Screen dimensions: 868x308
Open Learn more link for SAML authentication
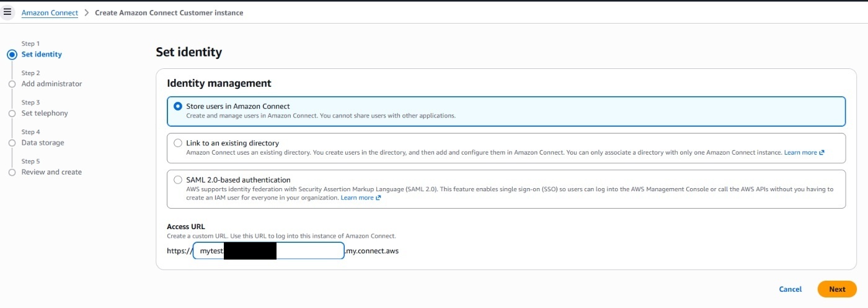coord(360,197)
